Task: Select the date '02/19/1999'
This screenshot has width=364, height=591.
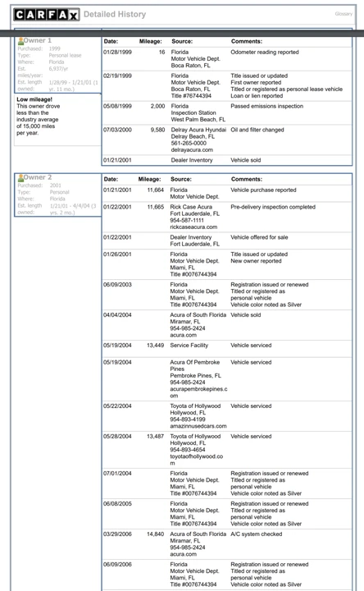Action: (x=117, y=76)
